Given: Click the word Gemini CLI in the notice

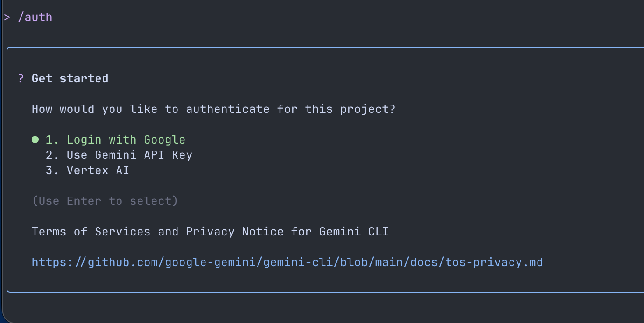Looking at the screenshot, I should 354,231.
